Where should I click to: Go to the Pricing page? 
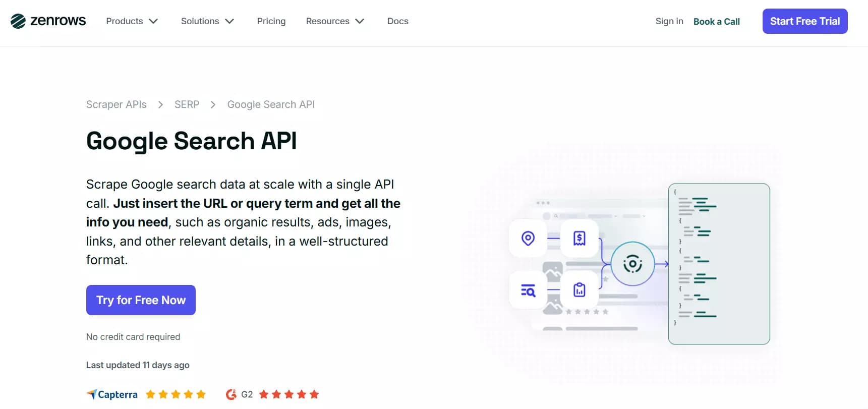point(271,21)
